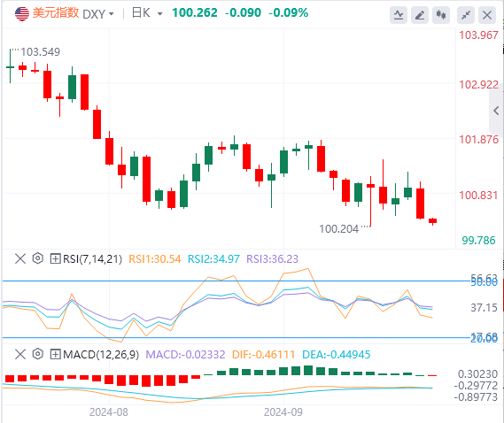The image size is (504, 423).
Task: Click the DXY symbol label
Action: tap(94, 14)
